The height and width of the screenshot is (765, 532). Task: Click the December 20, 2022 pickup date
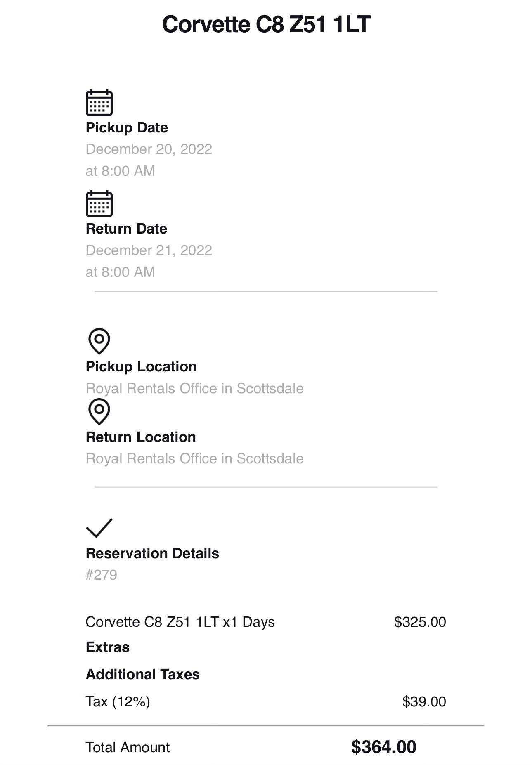click(149, 149)
